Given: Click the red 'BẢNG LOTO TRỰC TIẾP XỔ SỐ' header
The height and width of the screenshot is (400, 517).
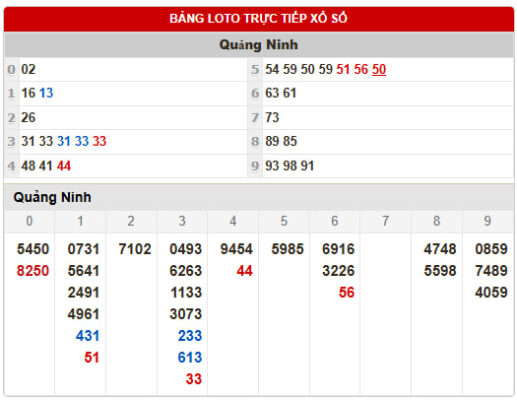Looking at the screenshot, I should [x=258, y=19].
